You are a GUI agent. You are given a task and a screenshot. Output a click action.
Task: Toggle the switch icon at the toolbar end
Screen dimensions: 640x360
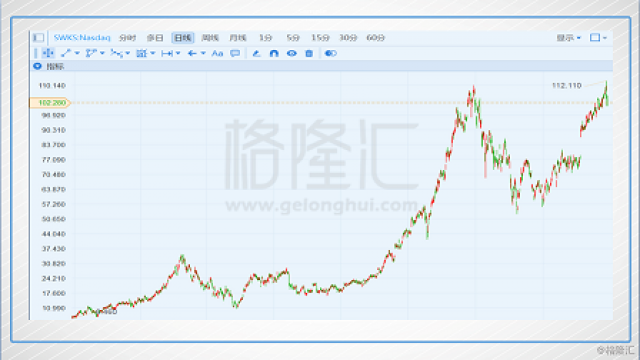[x=331, y=53]
